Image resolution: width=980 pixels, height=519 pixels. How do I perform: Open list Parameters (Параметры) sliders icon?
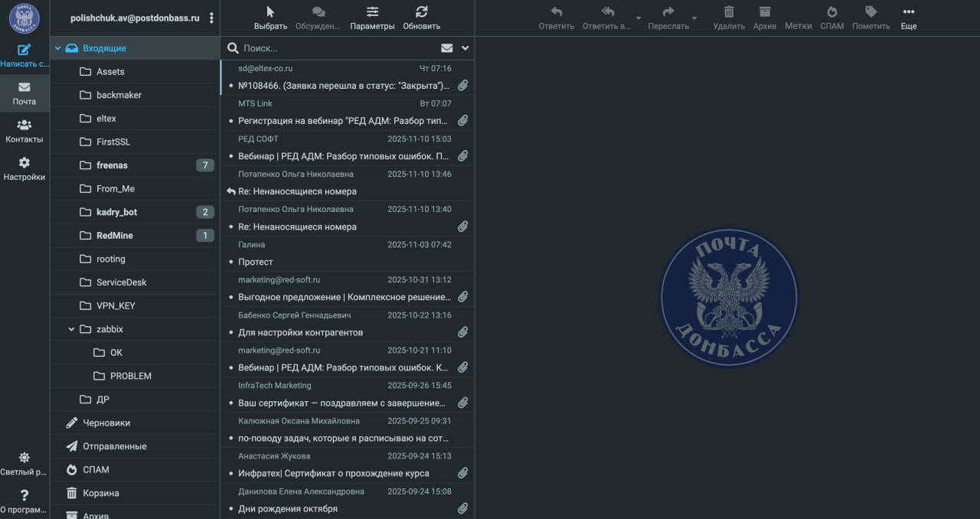[x=372, y=12]
